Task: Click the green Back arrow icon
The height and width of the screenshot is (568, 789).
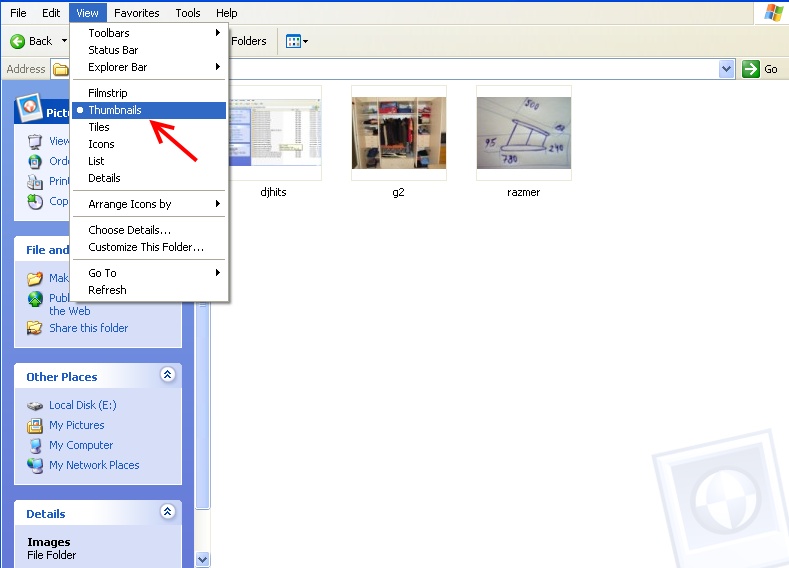Action: [x=17, y=41]
